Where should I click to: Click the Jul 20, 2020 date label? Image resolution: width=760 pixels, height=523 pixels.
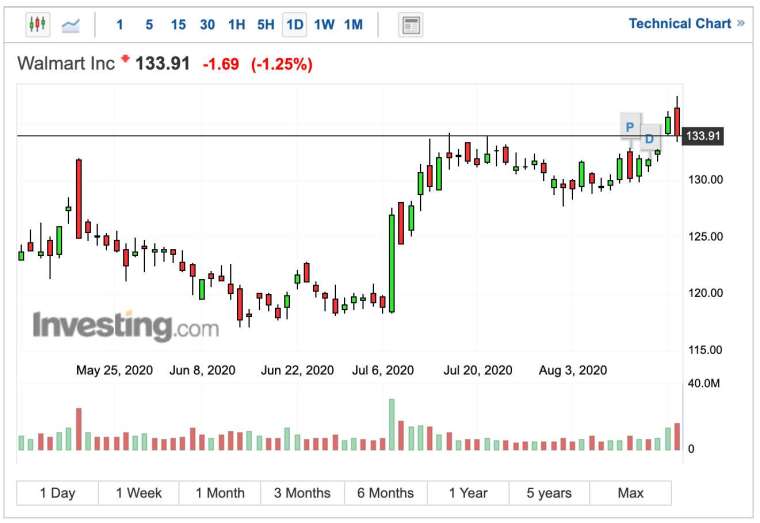coord(478,370)
